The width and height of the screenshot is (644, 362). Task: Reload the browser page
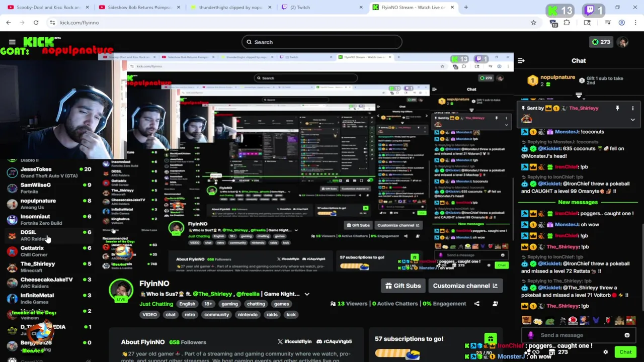(x=36, y=23)
